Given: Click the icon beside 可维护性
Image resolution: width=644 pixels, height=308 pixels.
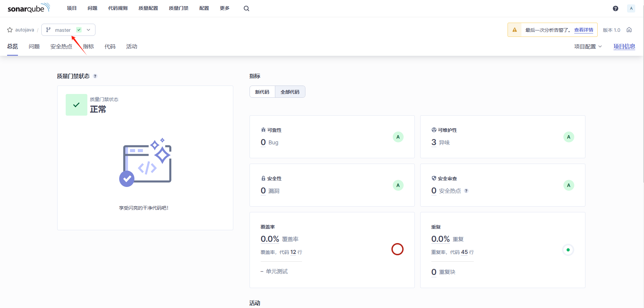Looking at the screenshot, I should (434, 130).
